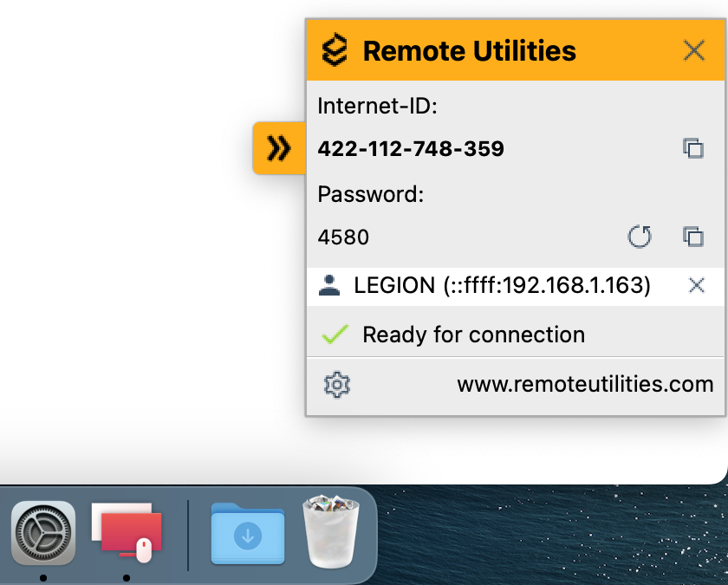This screenshot has width=728, height=585.
Task: Copy the Internet-ID to clipboard
Action: [x=692, y=148]
